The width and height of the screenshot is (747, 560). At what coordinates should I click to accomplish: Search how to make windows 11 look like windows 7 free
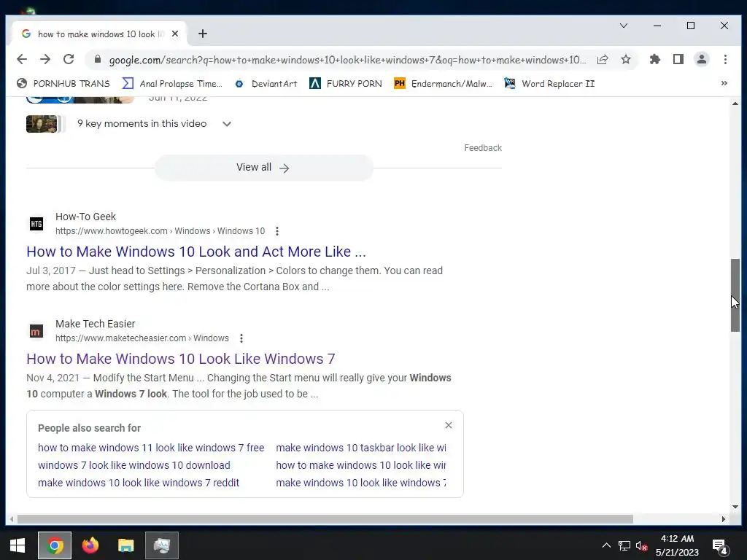(x=151, y=448)
